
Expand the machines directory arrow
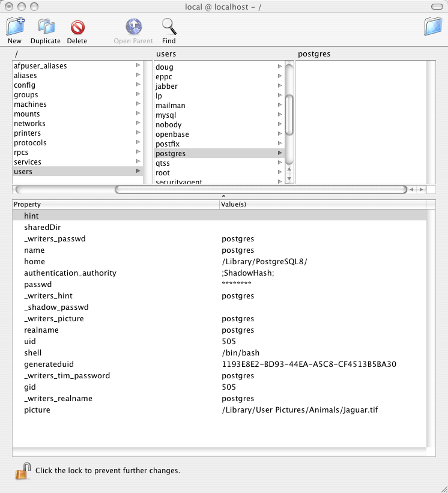click(x=139, y=104)
